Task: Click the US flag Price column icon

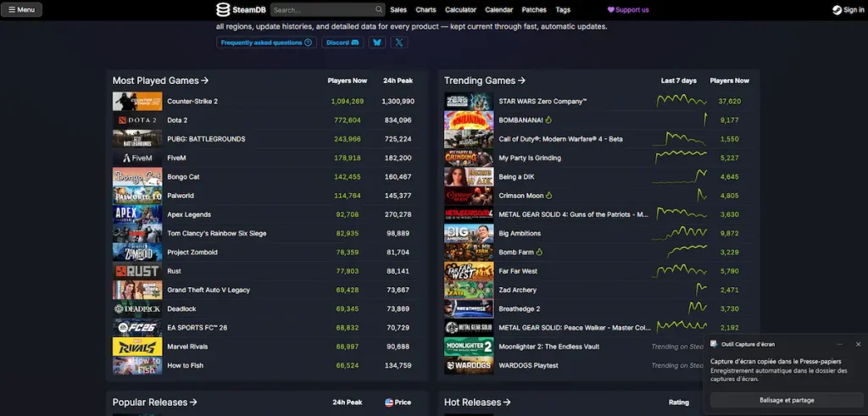Action: coord(389,402)
